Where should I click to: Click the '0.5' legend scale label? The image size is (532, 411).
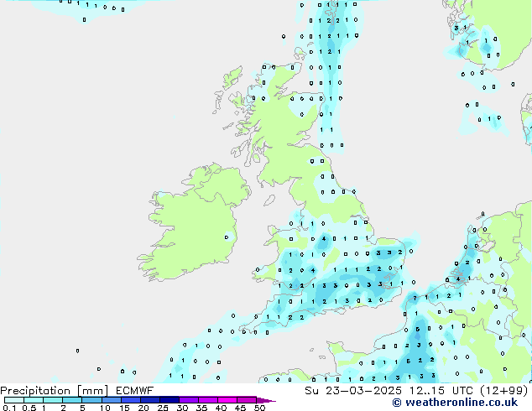[x=29, y=408]
